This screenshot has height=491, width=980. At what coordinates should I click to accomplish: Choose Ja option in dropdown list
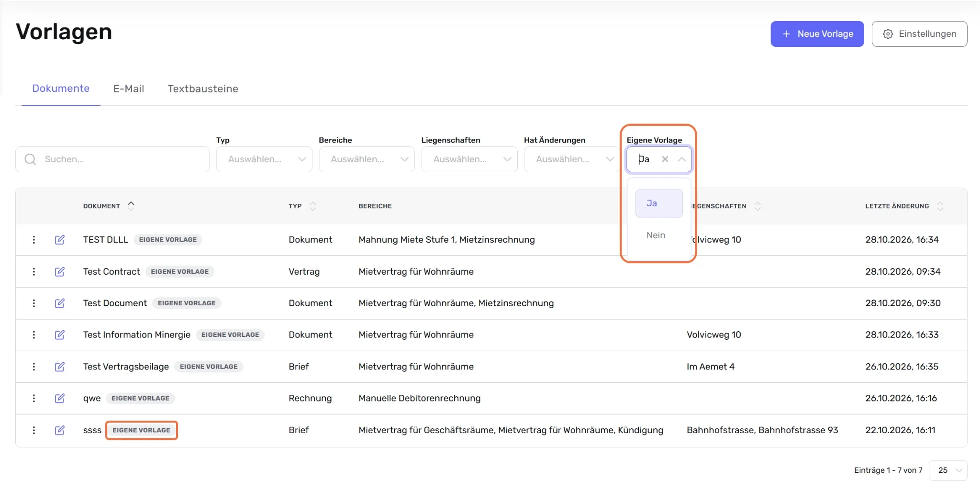click(x=659, y=203)
